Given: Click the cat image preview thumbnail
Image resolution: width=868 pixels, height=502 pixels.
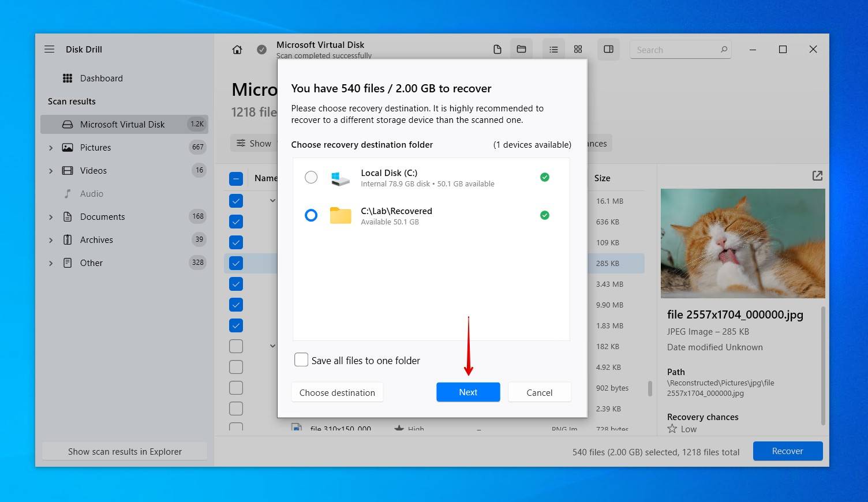Looking at the screenshot, I should pyautogui.click(x=742, y=243).
